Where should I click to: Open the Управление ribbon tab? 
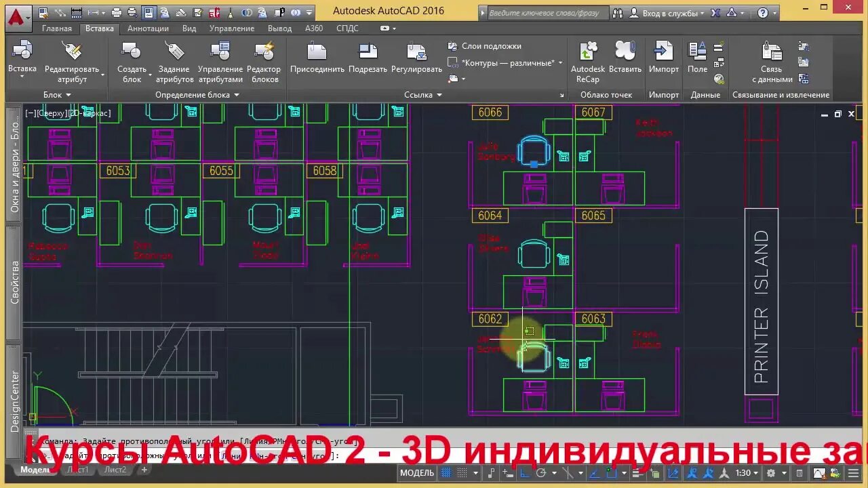click(x=232, y=28)
